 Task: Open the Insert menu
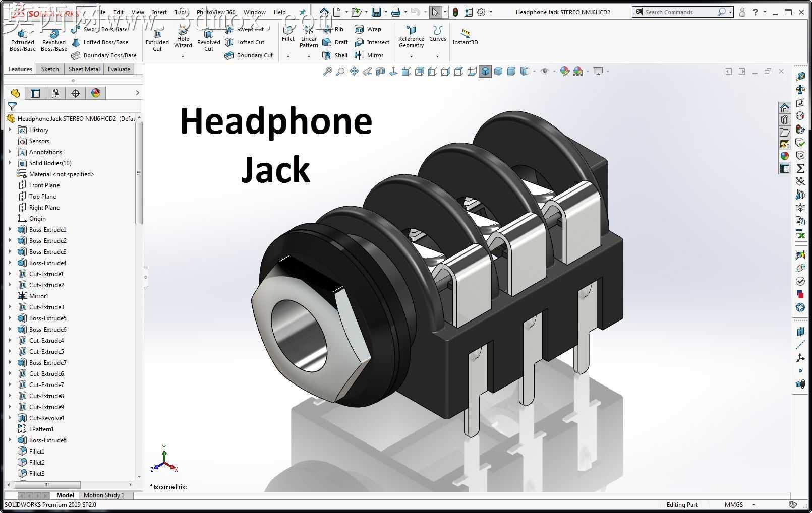159,12
